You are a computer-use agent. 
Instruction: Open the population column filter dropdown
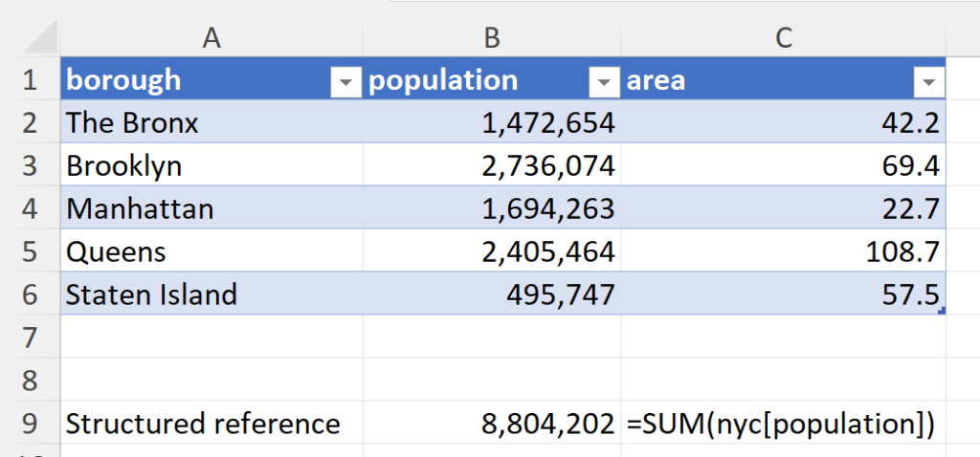point(603,83)
